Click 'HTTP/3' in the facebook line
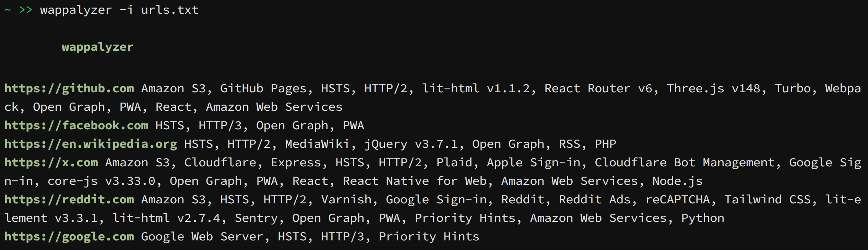 coord(220,126)
